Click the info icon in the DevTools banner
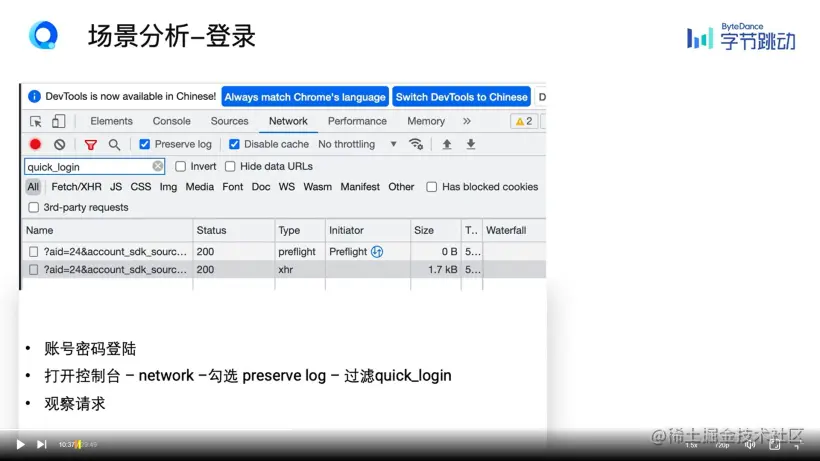 tap(34, 96)
